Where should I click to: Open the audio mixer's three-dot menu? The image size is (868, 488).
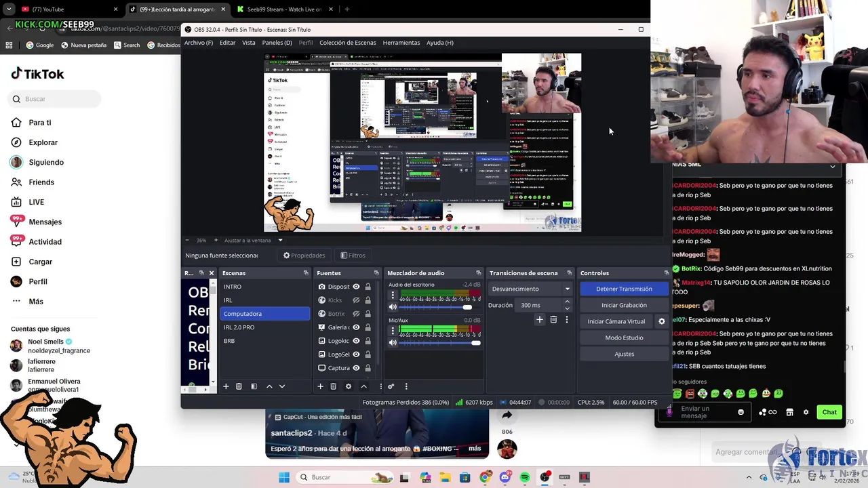pos(406,386)
